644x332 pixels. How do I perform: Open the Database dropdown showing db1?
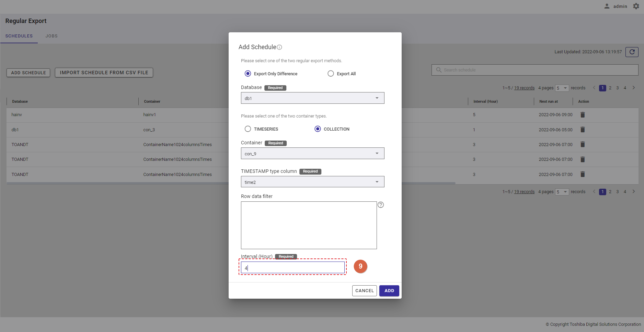coord(312,98)
